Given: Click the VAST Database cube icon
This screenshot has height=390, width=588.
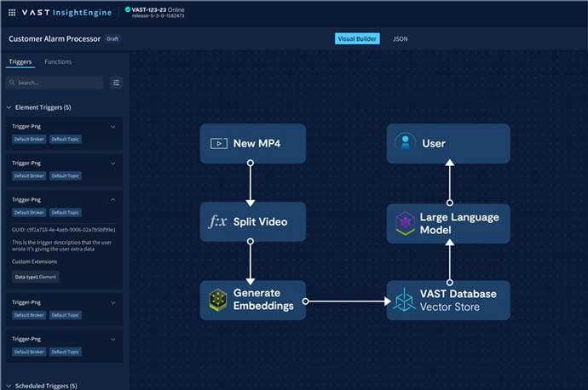Looking at the screenshot, I should pyautogui.click(x=404, y=300).
